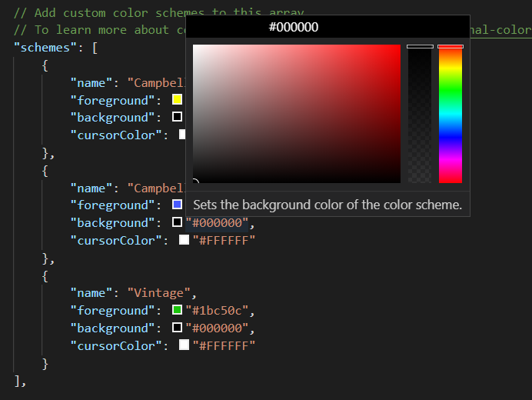The width and height of the screenshot is (532, 400).
Task: Click the "foreground" key next to yellow swatch
Action: click(x=113, y=101)
